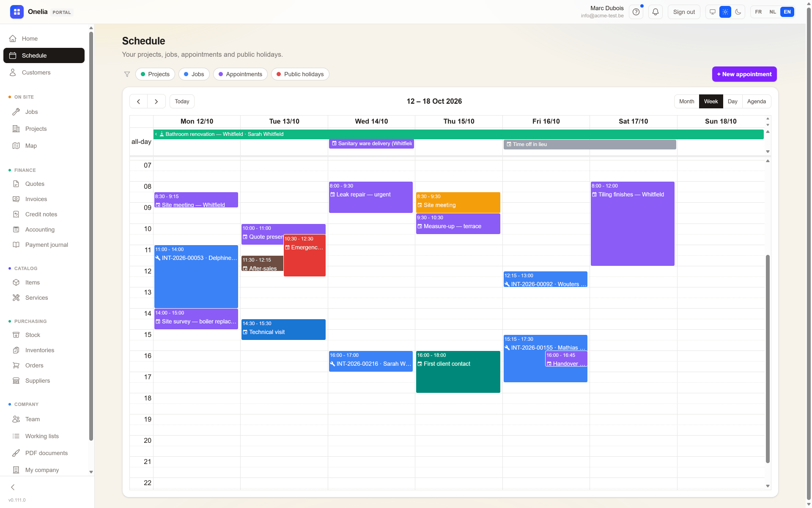Switch to Agenda view
This screenshot has width=812, height=508.
click(756, 102)
